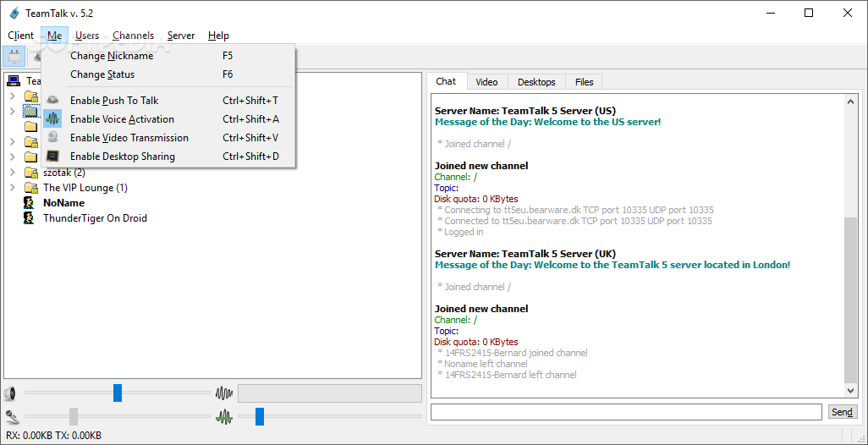
Task: Select user ThunderTiger On Droid
Action: click(x=96, y=218)
